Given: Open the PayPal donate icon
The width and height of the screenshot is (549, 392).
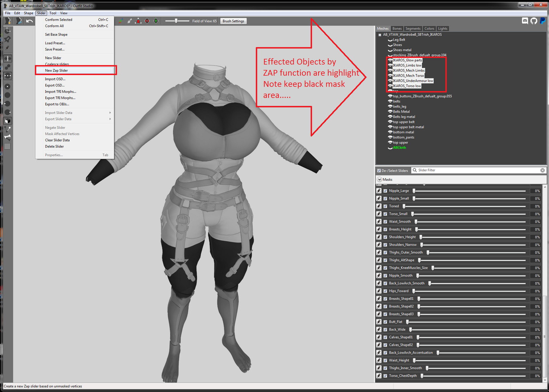Looking at the screenshot, I should pos(543,21).
